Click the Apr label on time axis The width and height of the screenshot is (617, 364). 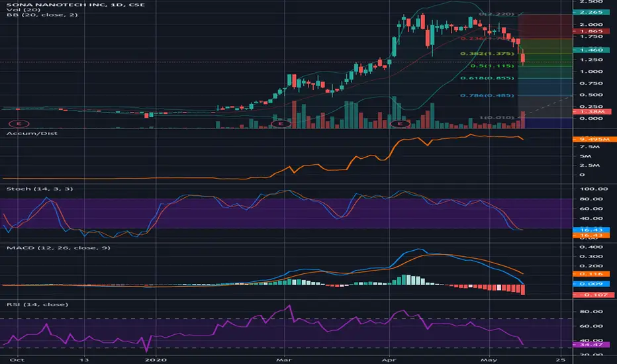pos(389,359)
